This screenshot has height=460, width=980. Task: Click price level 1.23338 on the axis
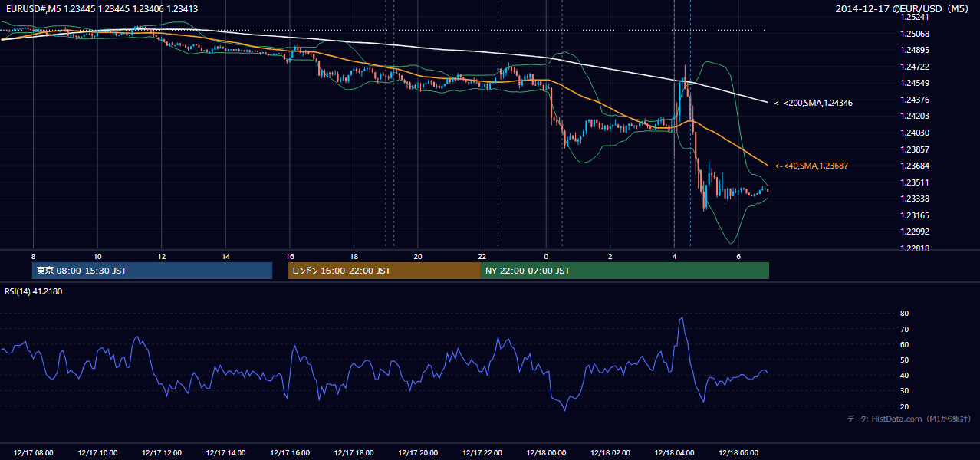click(915, 199)
